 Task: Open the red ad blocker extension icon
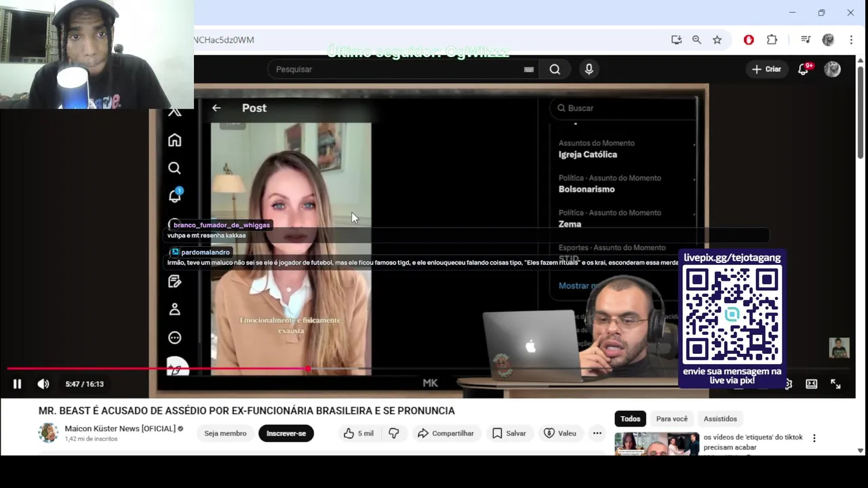point(749,40)
